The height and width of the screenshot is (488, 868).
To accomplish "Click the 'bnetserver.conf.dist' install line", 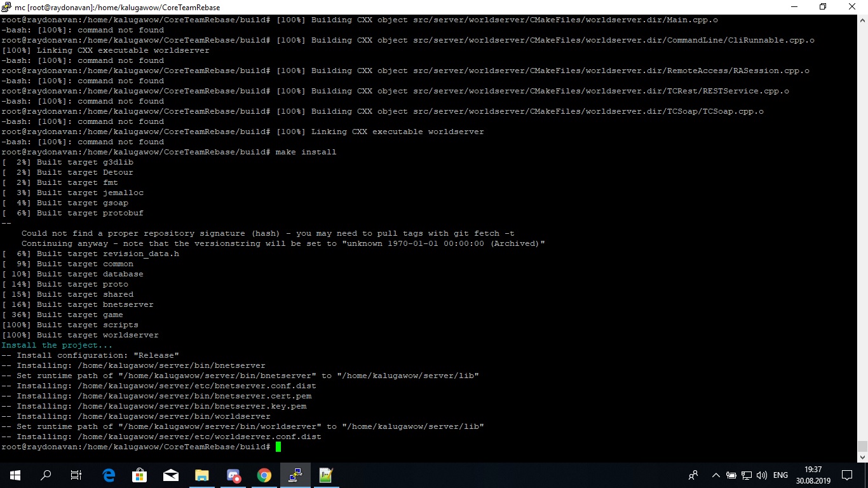I will tap(159, 386).
